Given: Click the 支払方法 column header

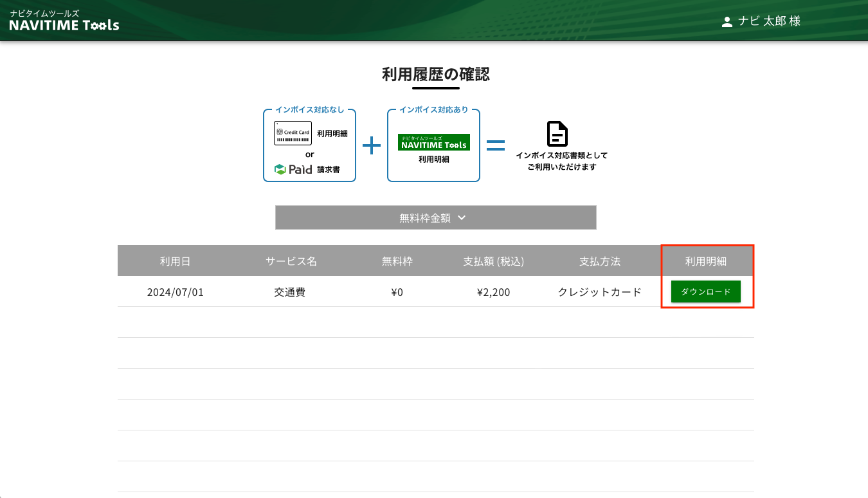Looking at the screenshot, I should (600, 261).
